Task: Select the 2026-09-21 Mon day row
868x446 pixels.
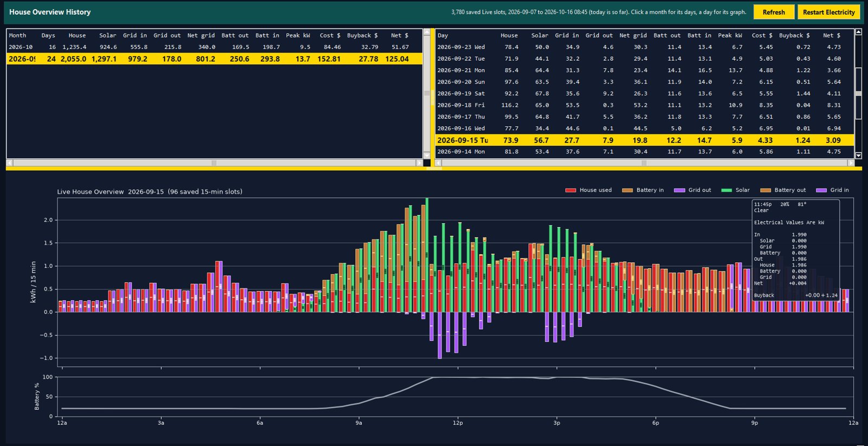Action: coord(645,70)
